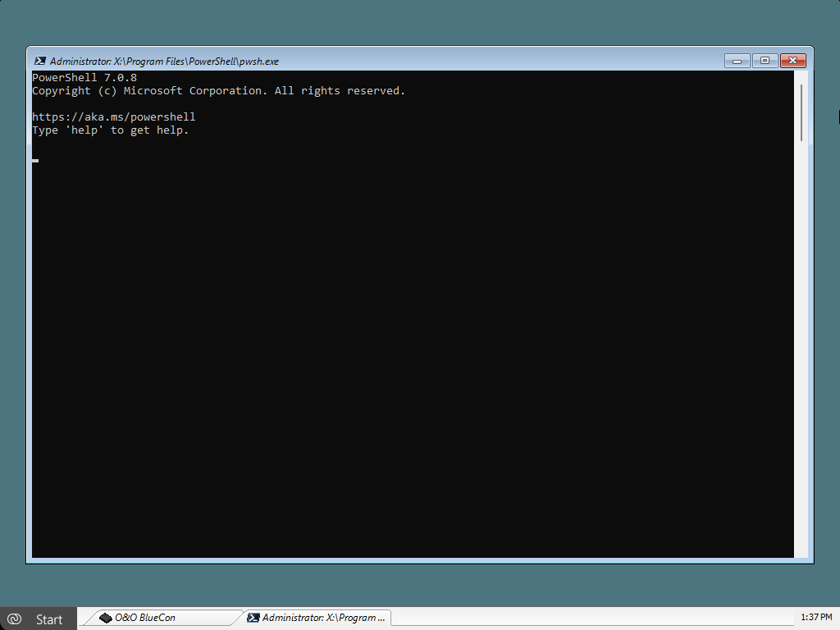
Task: Close the pwsh.exe window
Action: [792, 61]
